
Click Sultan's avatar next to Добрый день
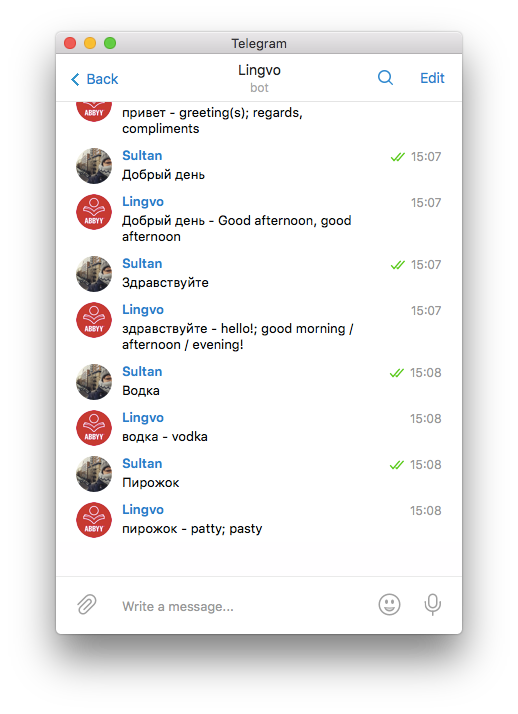[x=94, y=166]
